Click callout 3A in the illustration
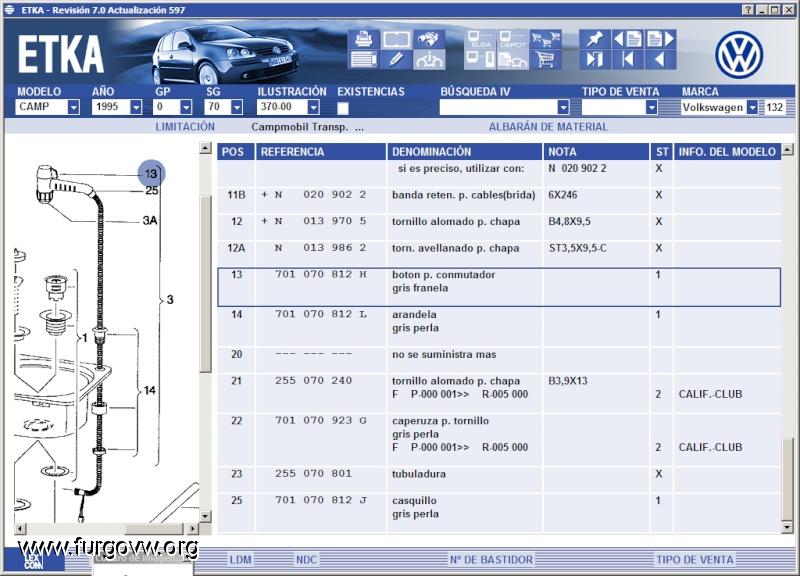Image resolution: width=800 pixels, height=576 pixels. point(150,220)
